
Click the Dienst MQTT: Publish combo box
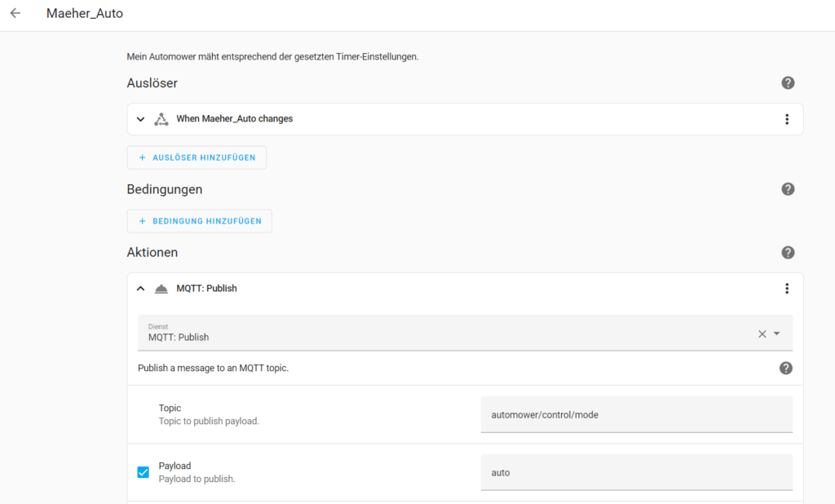coord(448,333)
